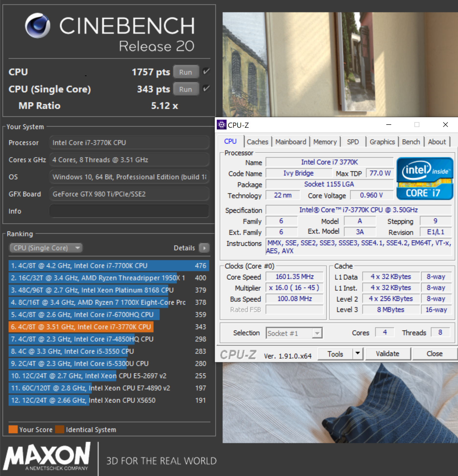Expand the ranking Details arrow
Viewport: 458px width, 476px height.
pyautogui.click(x=204, y=248)
